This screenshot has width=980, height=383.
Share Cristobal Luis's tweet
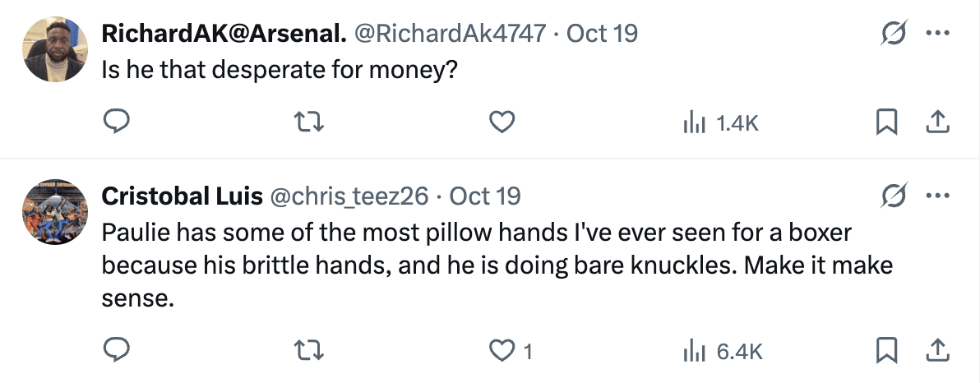click(938, 351)
